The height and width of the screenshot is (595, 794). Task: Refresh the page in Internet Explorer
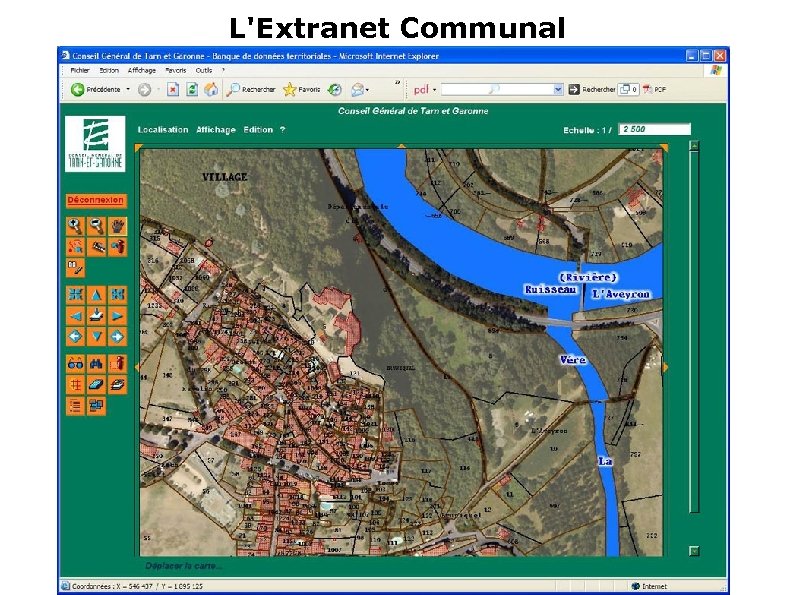[x=192, y=90]
